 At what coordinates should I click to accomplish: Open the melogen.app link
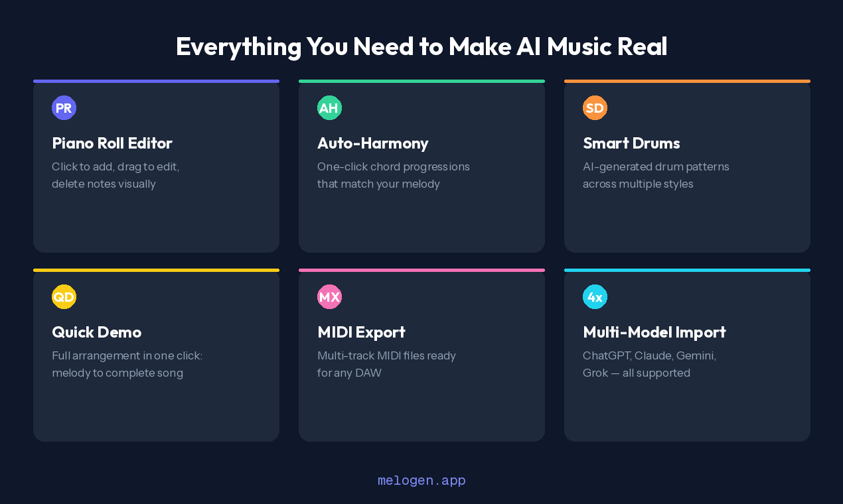(421, 480)
